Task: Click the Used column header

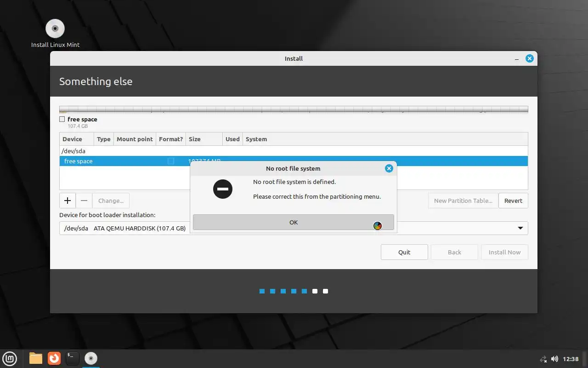Action: [232, 139]
